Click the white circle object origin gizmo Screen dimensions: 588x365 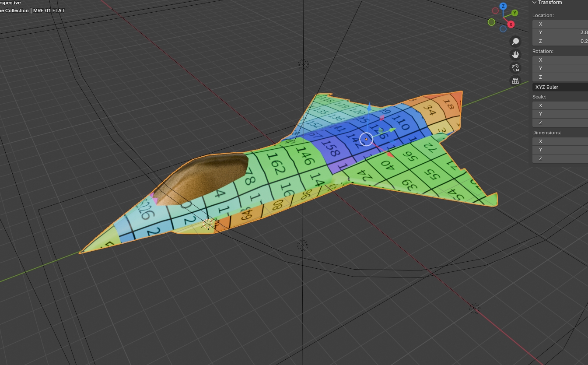[366, 139]
